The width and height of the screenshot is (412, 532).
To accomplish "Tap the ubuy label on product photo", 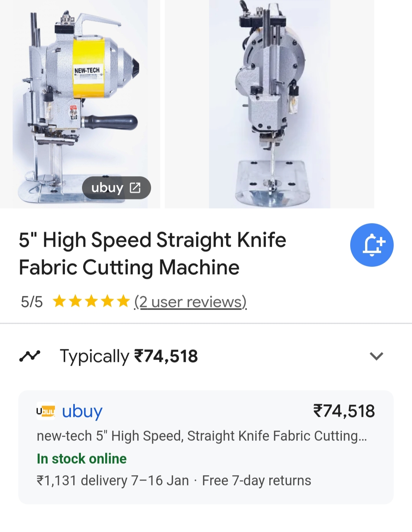I will click(x=107, y=188).
